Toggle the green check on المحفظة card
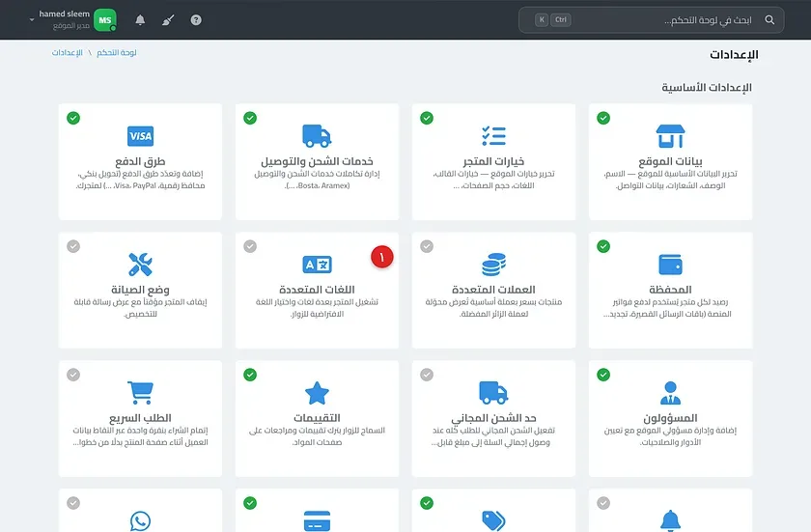The image size is (811, 532). tap(603, 246)
